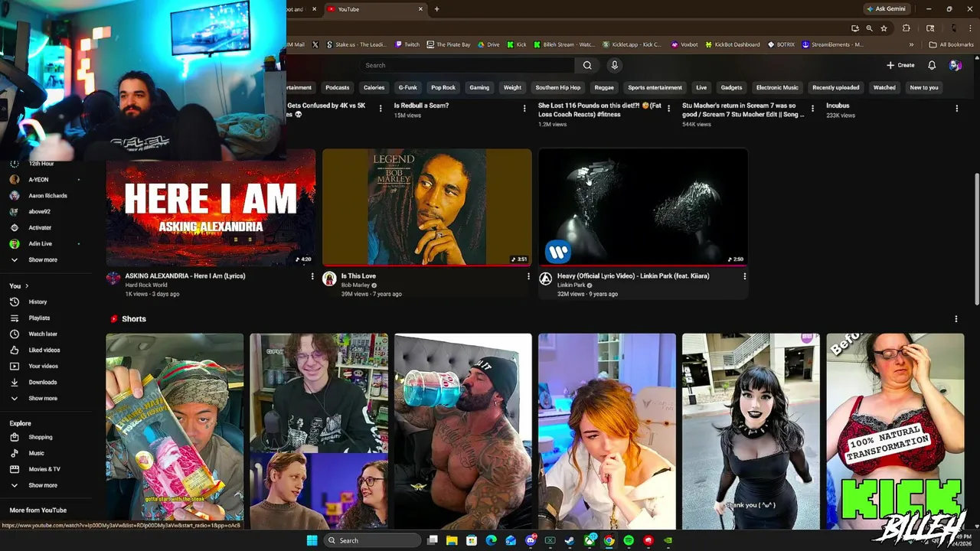The height and width of the screenshot is (551, 980).
Task: Expand Show more under subscriptions list
Action: pos(43,259)
